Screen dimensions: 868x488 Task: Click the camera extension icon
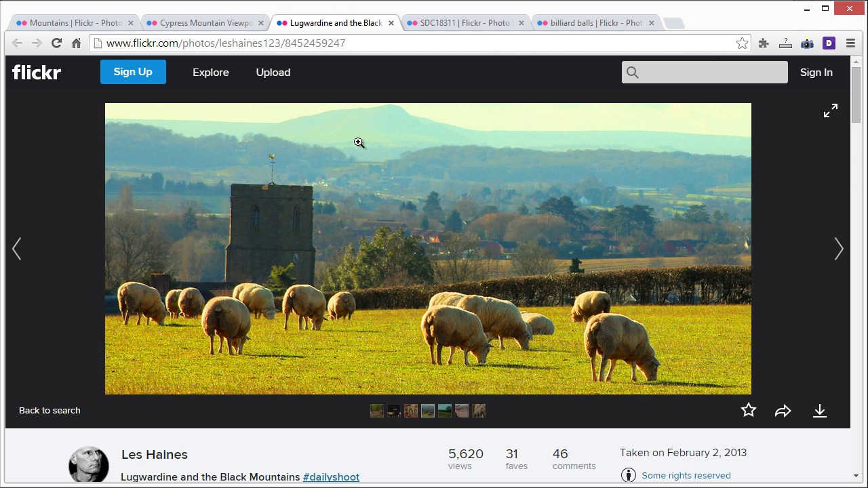(807, 43)
